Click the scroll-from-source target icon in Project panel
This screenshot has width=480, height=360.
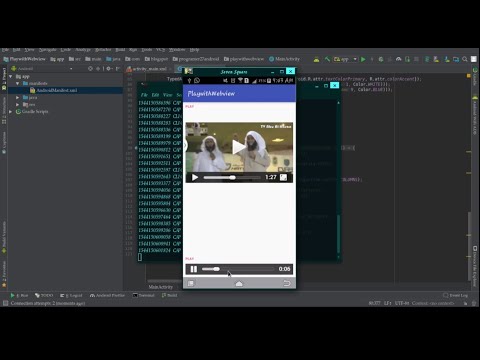click(x=90, y=69)
